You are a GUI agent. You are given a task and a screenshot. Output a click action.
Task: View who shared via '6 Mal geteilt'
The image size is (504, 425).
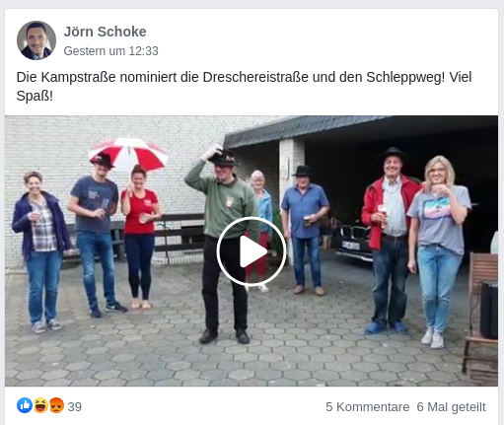tap(451, 407)
